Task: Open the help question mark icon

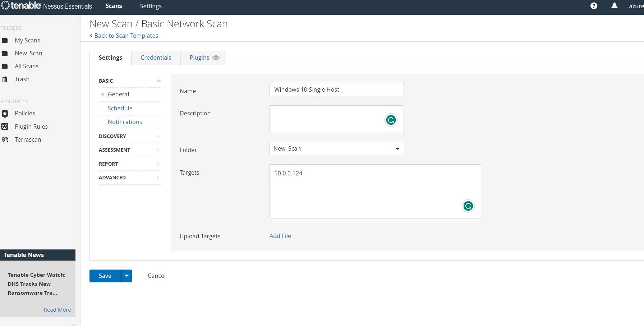Action: (594, 6)
